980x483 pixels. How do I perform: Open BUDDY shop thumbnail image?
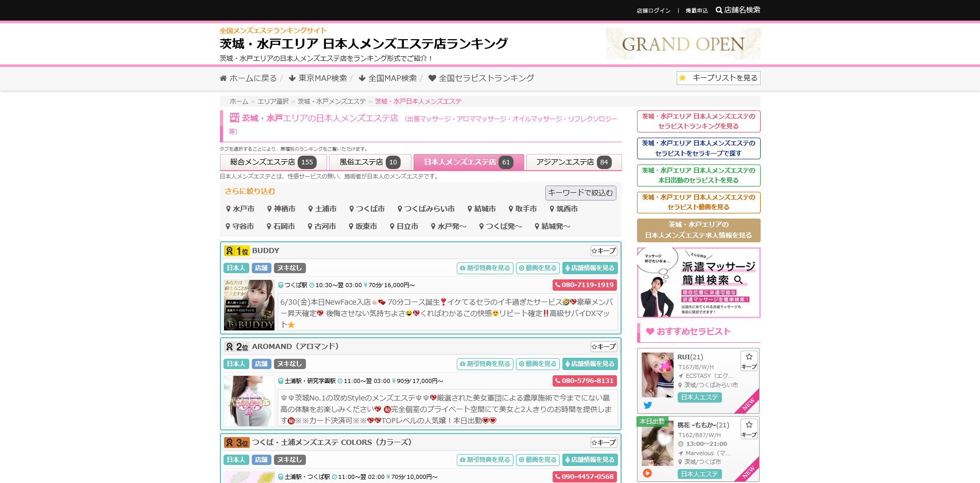click(x=249, y=305)
